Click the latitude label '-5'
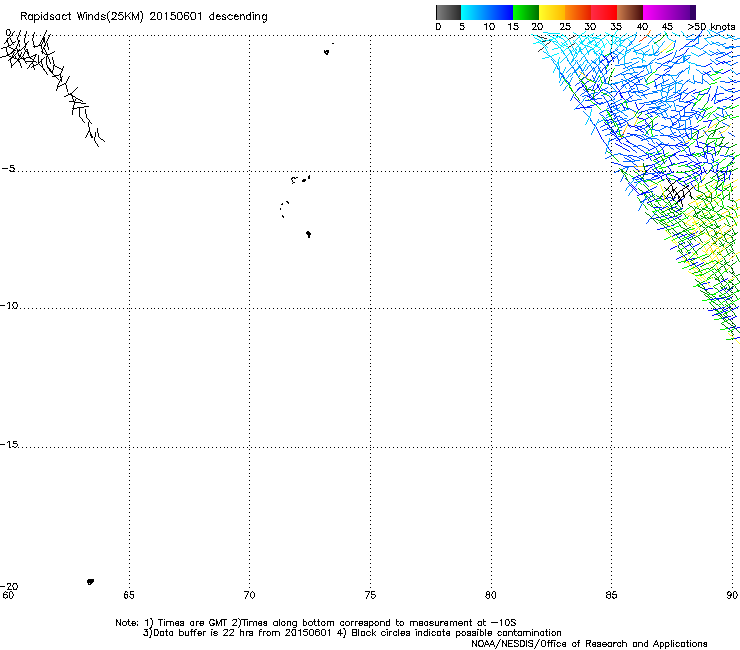Image resolution: width=740 pixels, height=650 pixels. tap(8, 169)
